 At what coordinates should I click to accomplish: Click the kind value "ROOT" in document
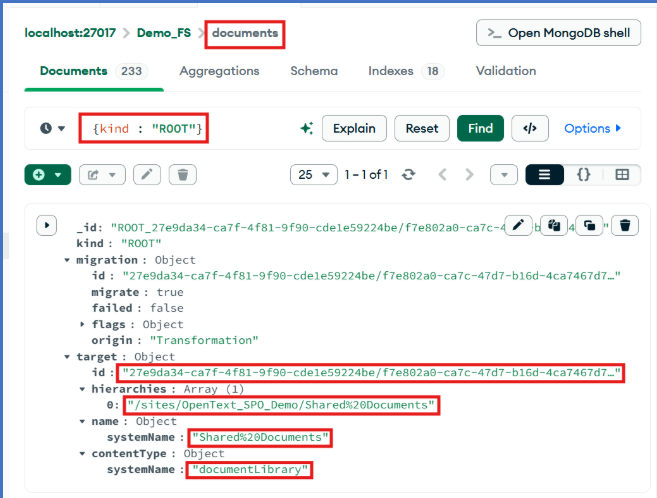click(x=141, y=244)
